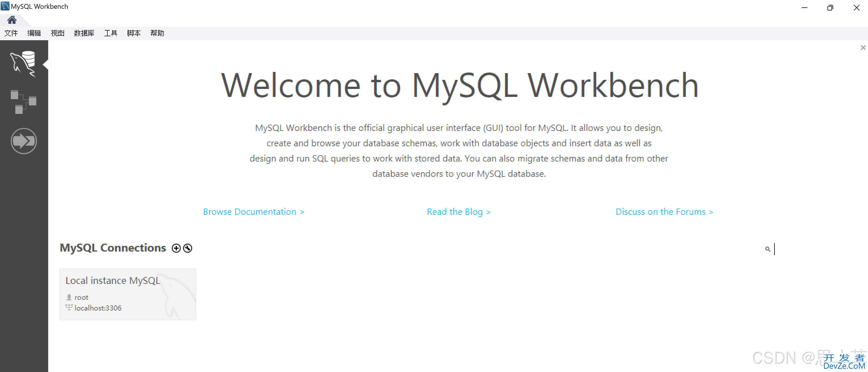The height and width of the screenshot is (372, 868).
Task: Open the 文件 menu
Action: click(x=11, y=33)
